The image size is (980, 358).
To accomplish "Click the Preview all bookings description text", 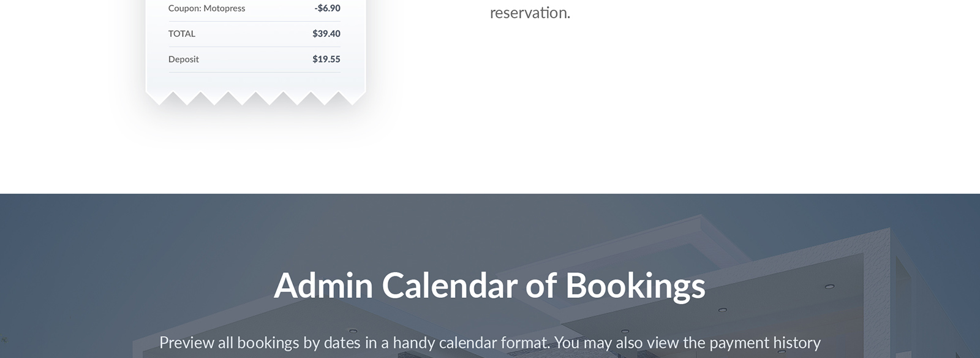I will pyautogui.click(x=489, y=342).
